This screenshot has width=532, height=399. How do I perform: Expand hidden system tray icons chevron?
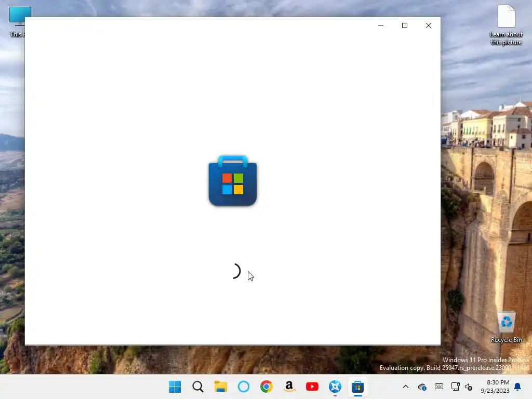pyautogui.click(x=405, y=387)
